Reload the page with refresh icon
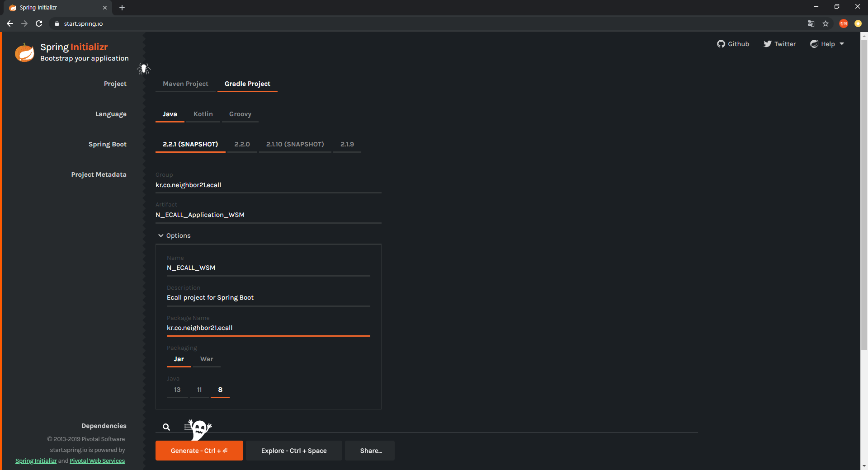Screen dimensions: 868x470 [39, 23]
